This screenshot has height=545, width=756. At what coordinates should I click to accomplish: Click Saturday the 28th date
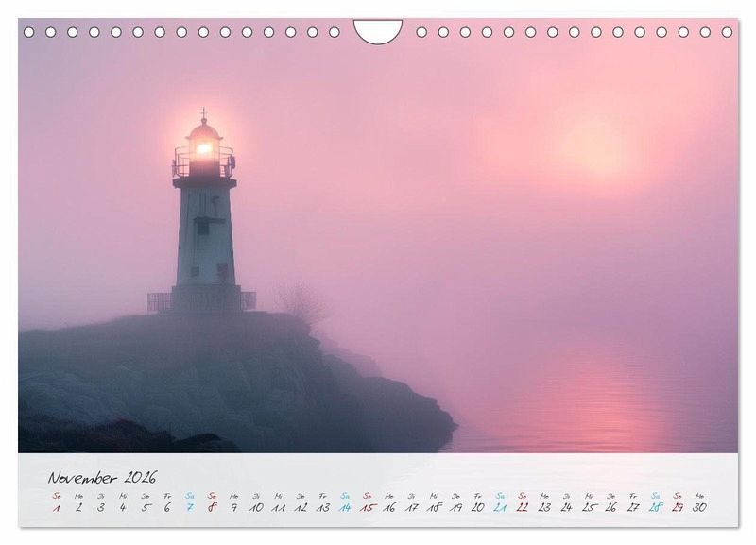point(655,507)
